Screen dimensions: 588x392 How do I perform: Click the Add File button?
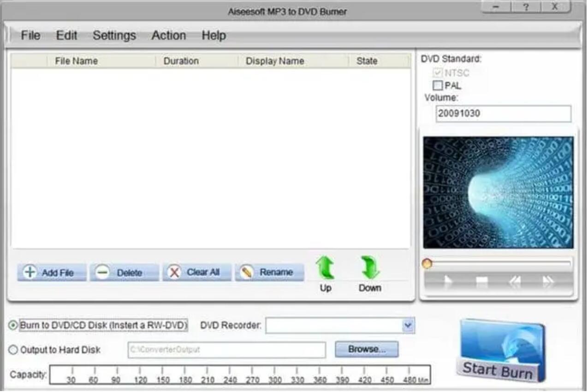coord(52,273)
